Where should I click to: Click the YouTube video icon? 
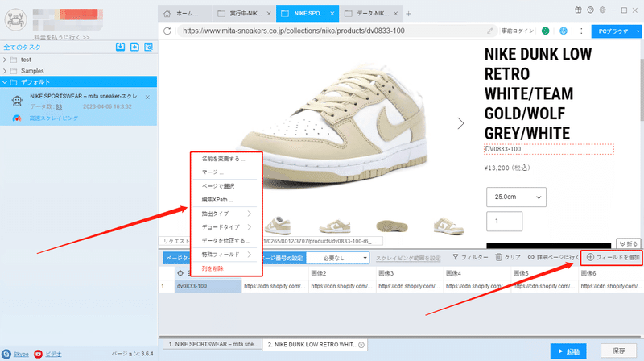[x=38, y=354]
